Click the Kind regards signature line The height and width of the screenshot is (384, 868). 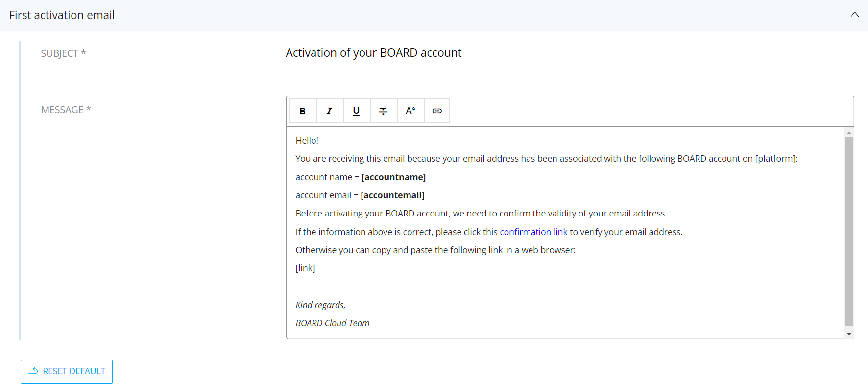320,305
